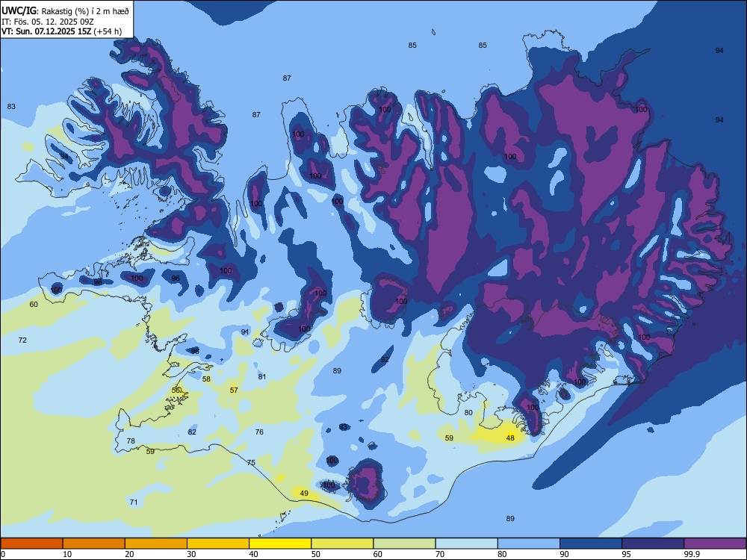747x560 pixels.
Task: Click the humidity value '91' on the map
Action: coord(245,332)
